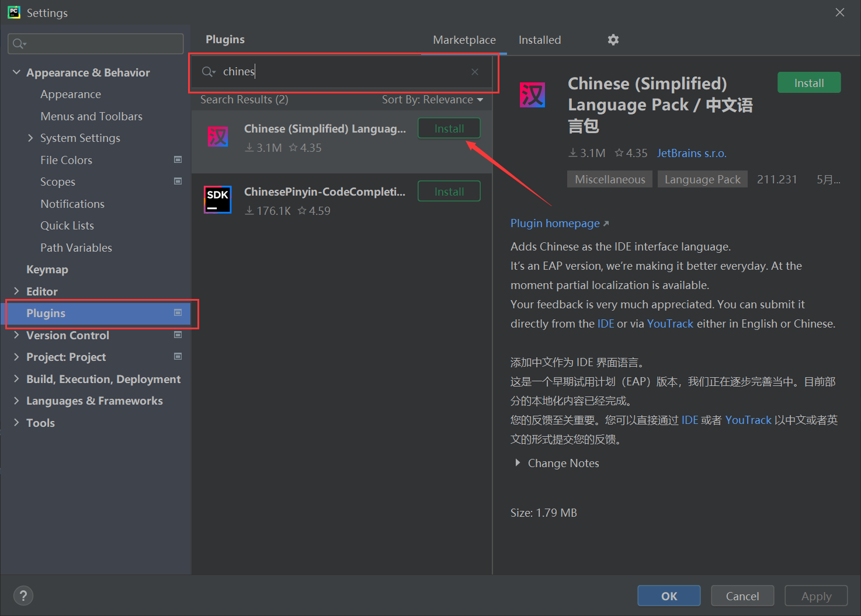Open the Sort By: Relevance dropdown
The image size is (861, 616).
coord(432,100)
